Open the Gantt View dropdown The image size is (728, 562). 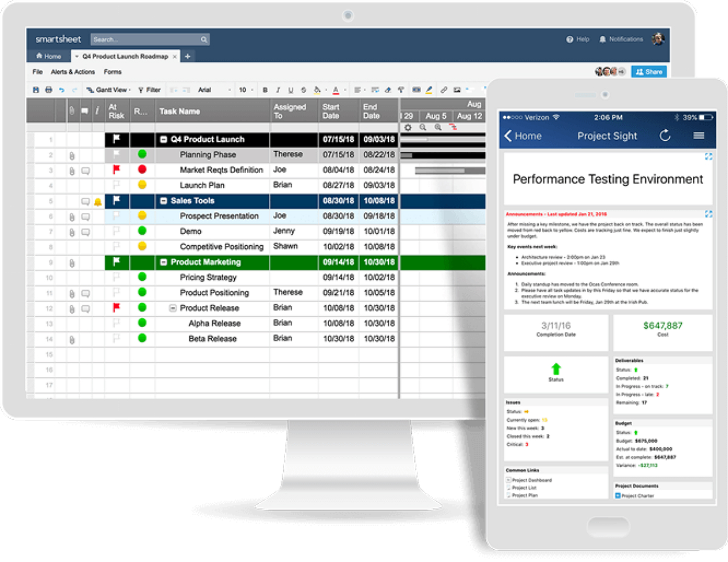[x=108, y=90]
